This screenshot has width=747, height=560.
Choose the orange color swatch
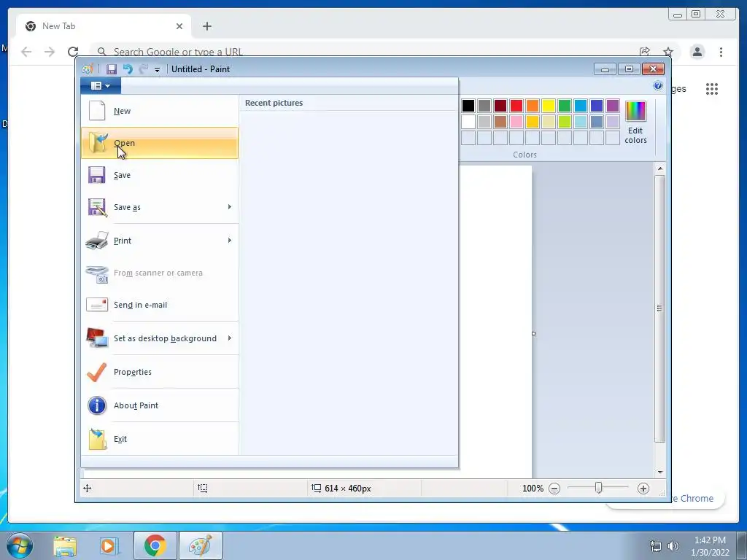(533, 106)
